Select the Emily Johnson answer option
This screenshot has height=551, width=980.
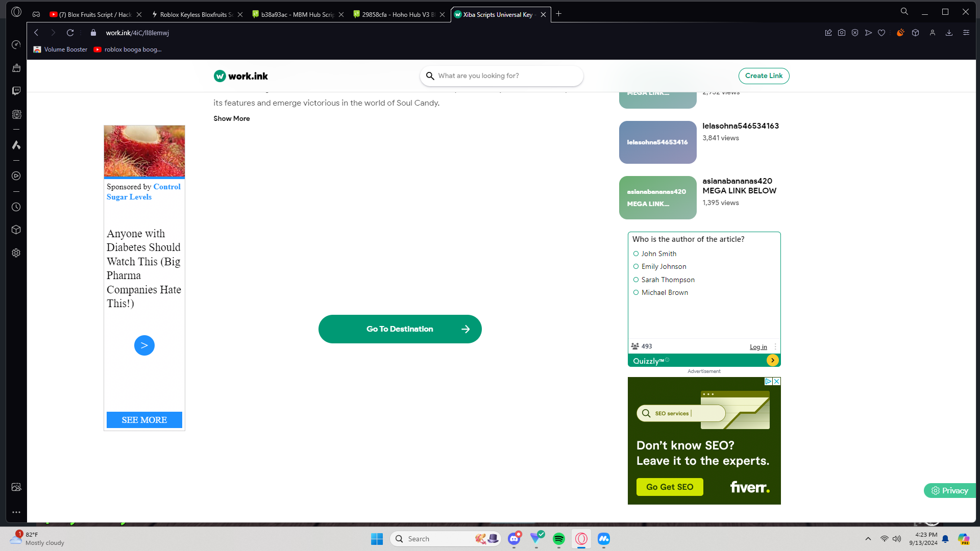[x=660, y=266]
